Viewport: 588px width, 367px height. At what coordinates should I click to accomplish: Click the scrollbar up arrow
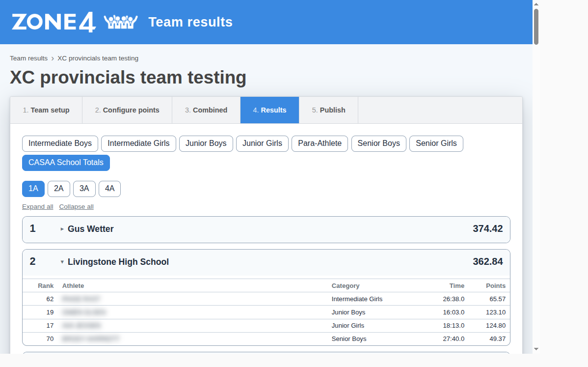(536, 4)
